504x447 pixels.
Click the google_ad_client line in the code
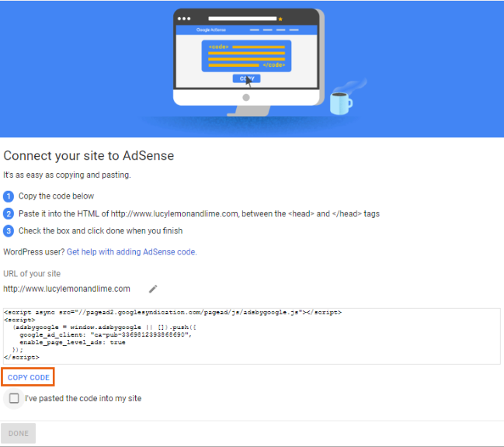106,335
